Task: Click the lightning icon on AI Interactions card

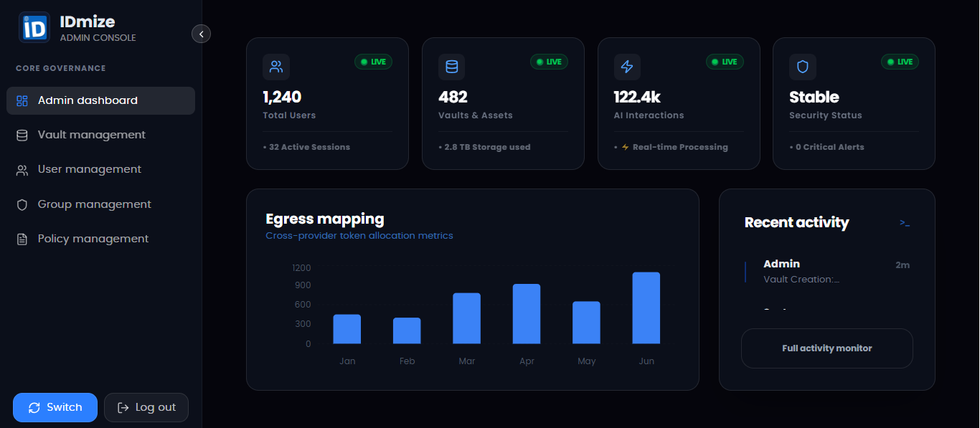Action: (x=627, y=67)
